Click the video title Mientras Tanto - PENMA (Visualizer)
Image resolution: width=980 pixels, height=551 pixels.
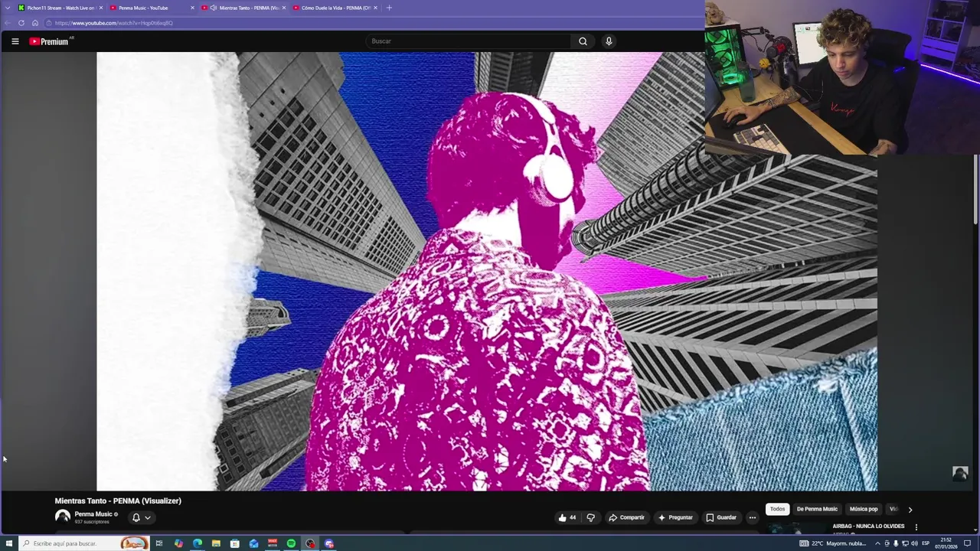(118, 500)
